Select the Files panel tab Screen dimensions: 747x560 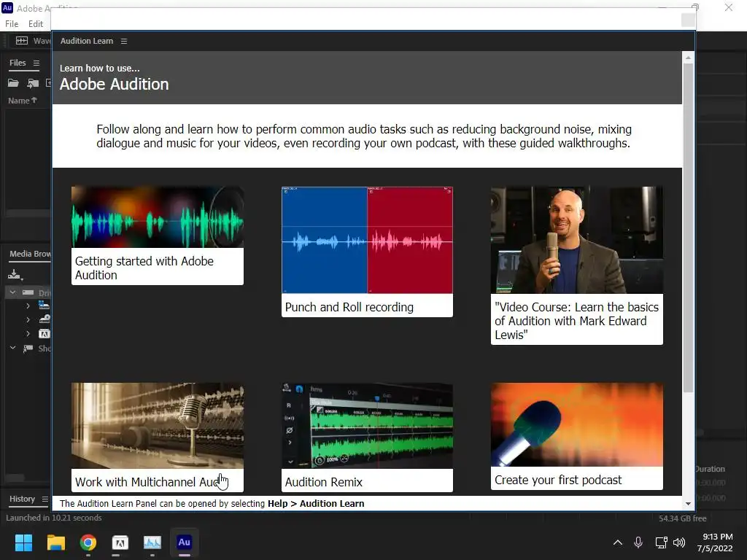click(x=18, y=63)
